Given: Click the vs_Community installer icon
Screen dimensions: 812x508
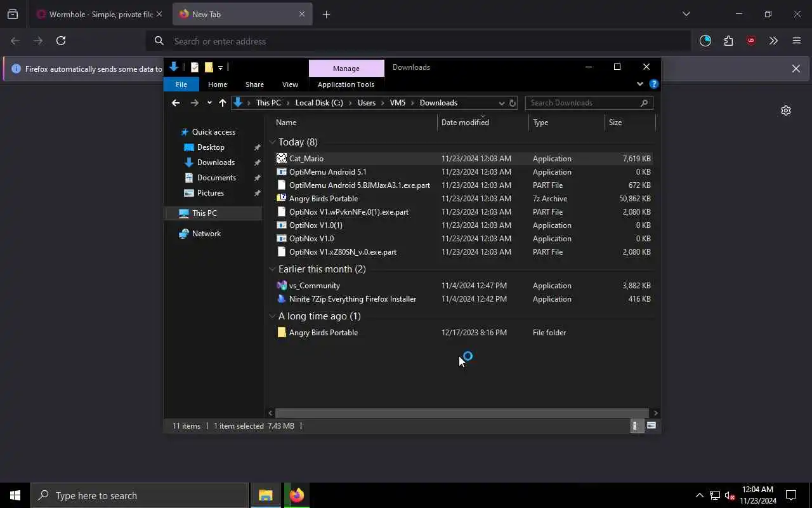Looking at the screenshot, I should point(282,285).
